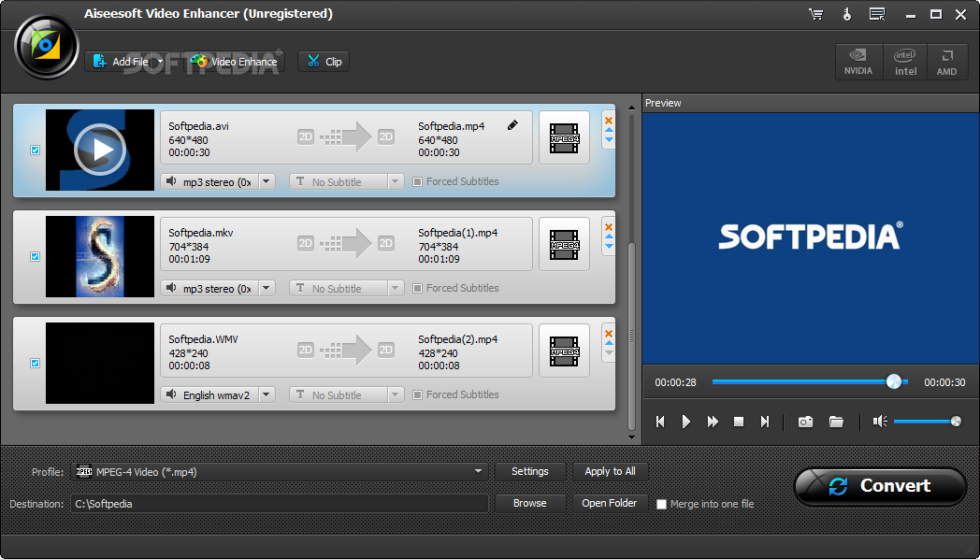This screenshot has width=980, height=559.
Task: Click the register key icon
Action: (x=847, y=14)
